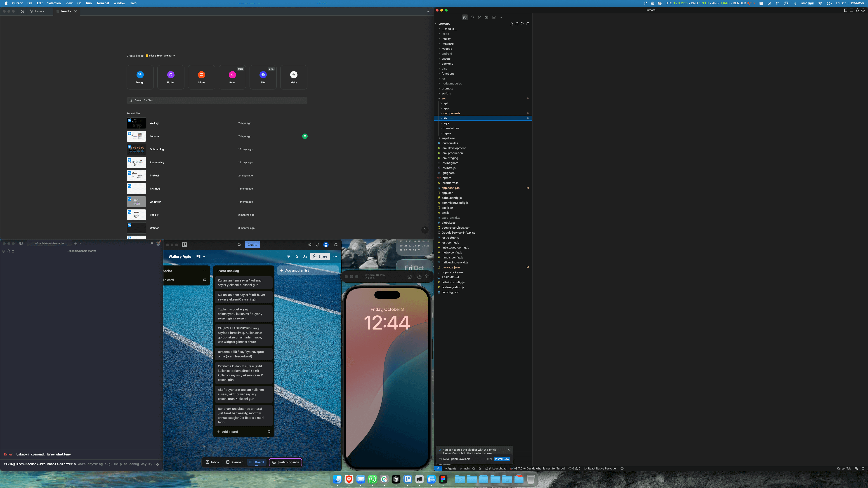Open WhatsApp from the Dock
The image size is (868, 488).
pos(372,479)
